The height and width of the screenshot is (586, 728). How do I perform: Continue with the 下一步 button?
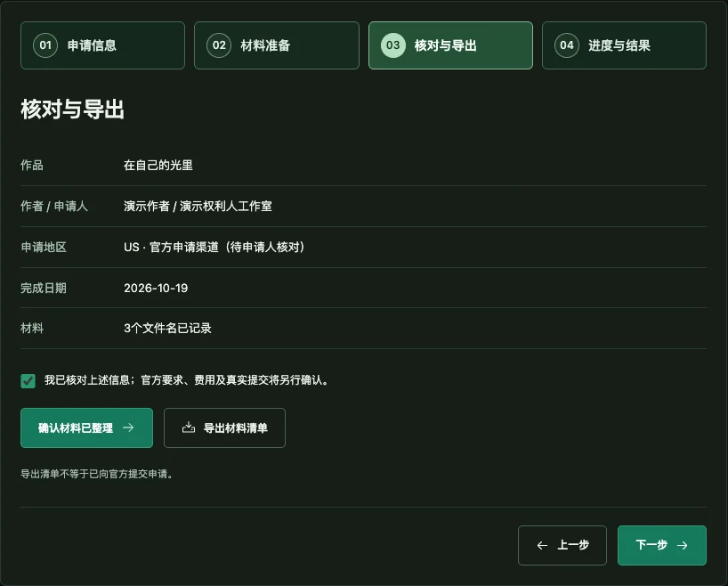(662, 545)
